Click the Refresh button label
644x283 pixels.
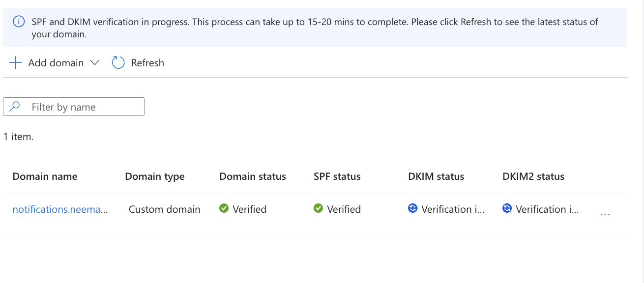pos(147,63)
